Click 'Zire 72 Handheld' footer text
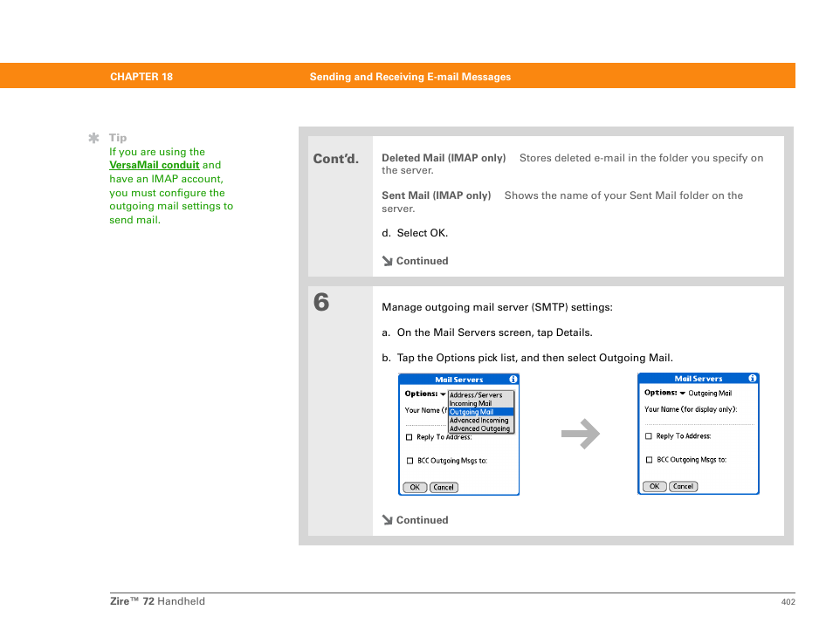Screen dimensions: 833x644 click(157, 601)
